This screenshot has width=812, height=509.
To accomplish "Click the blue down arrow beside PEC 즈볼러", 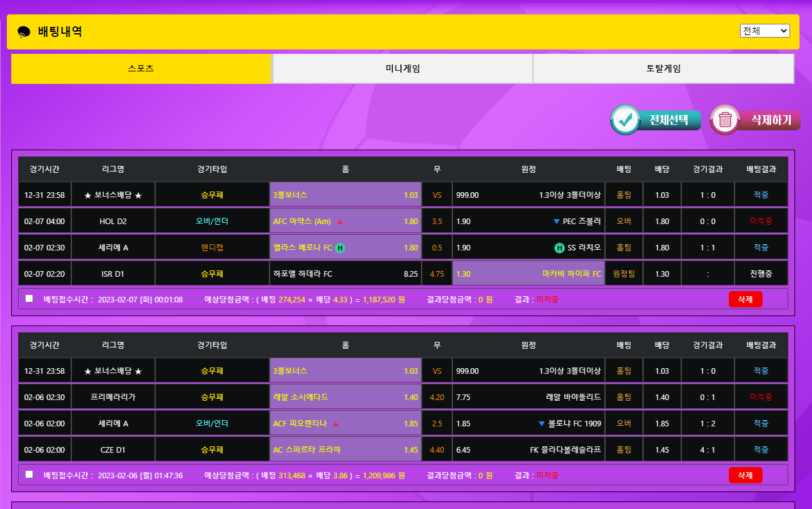I will point(556,222).
